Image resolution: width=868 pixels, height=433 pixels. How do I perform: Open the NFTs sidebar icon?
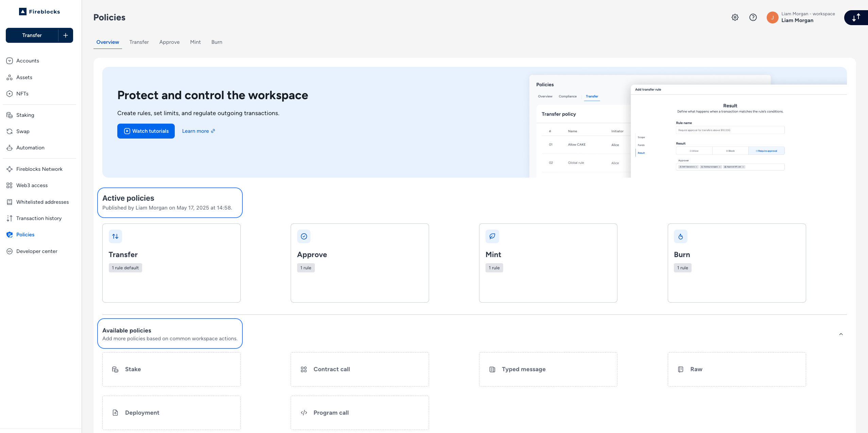[10, 94]
